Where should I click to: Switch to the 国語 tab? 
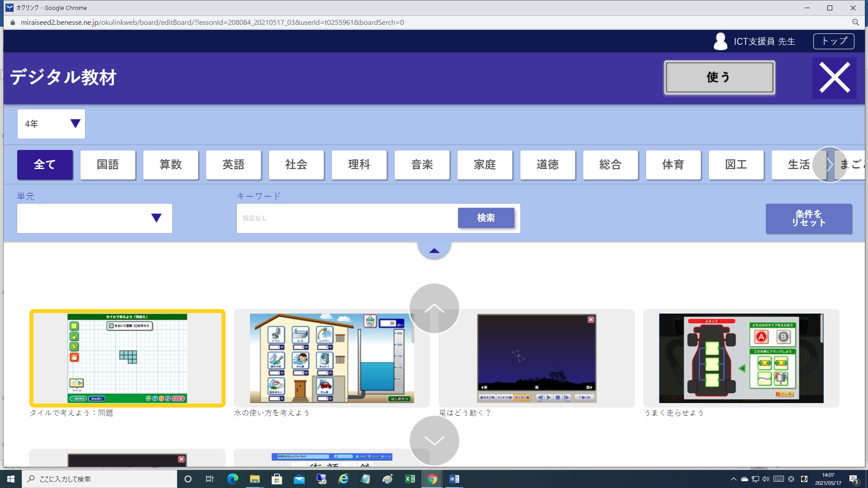click(108, 164)
